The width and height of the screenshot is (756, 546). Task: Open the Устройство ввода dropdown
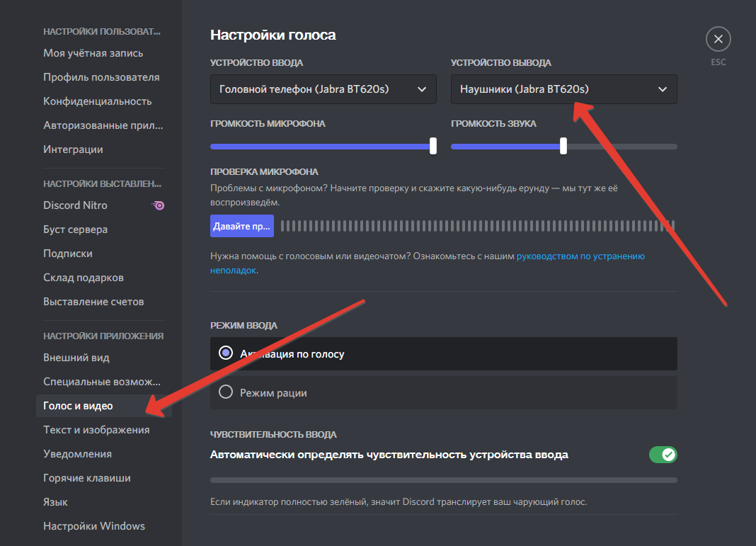[323, 89]
